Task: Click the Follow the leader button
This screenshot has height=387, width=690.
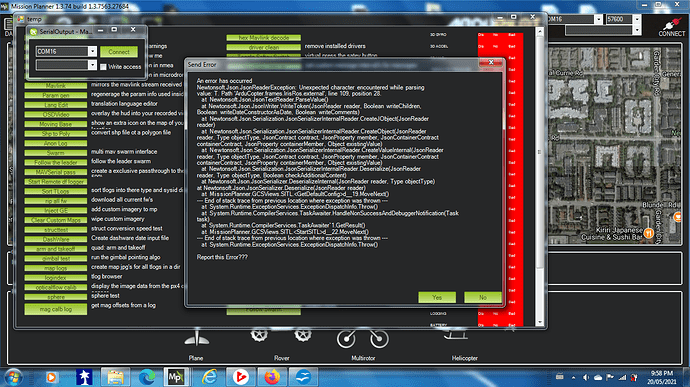Action: pyautogui.click(x=56, y=162)
